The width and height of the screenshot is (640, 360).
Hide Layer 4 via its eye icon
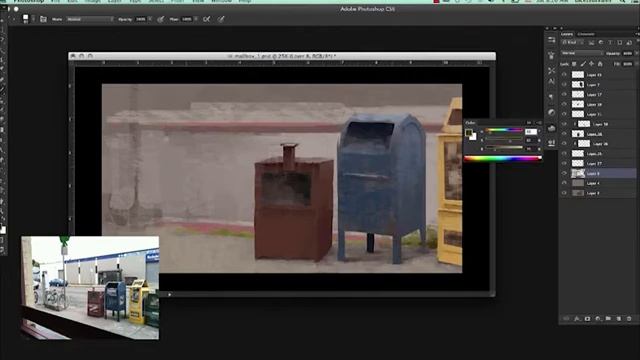tap(564, 183)
